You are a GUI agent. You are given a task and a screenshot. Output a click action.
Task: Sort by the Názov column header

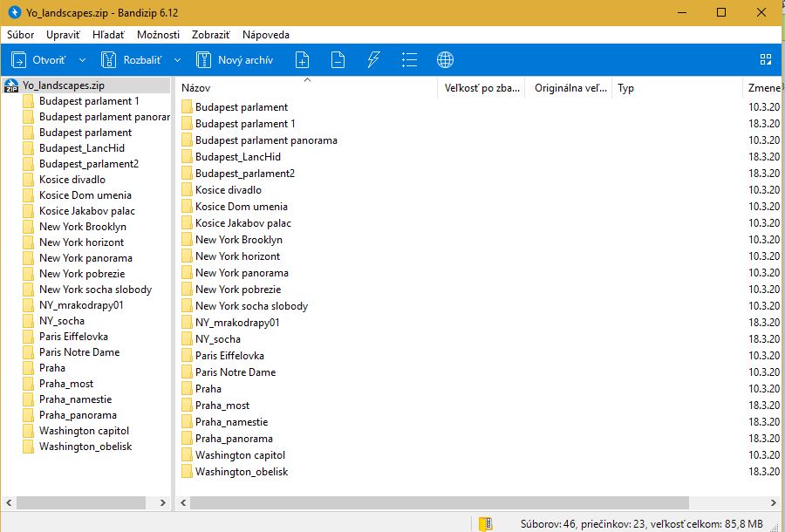click(305, 88)
